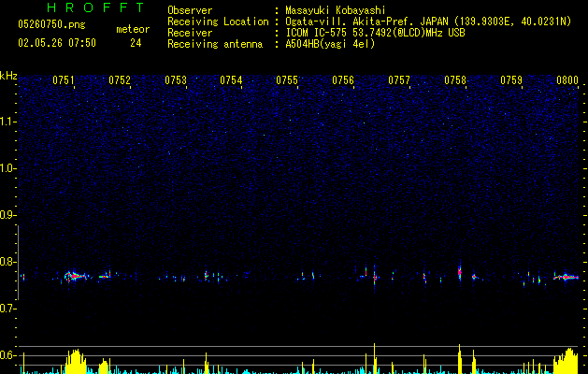Image resolution: width=588 pixels, height=374 pixels.
Task: Click the 0751 time marker
Action: coord(64,80)
